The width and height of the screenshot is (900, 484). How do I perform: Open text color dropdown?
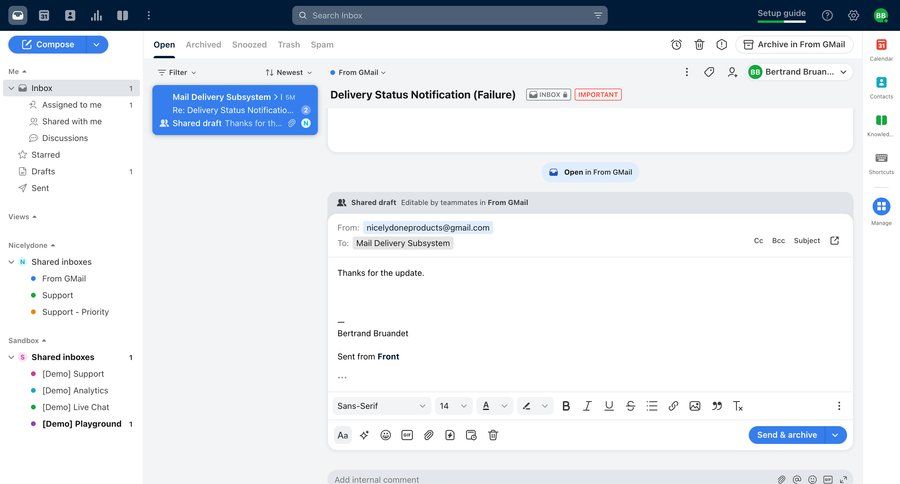point(495,406)
